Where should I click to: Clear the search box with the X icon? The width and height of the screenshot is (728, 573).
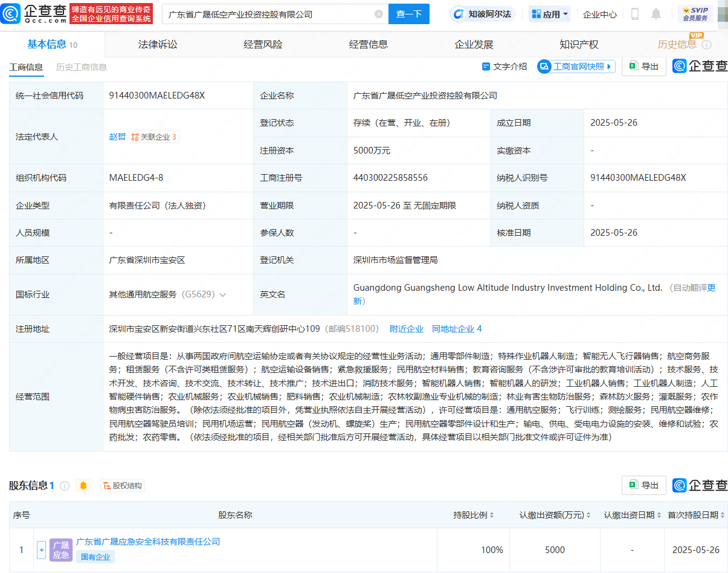(x=379, y=14)
